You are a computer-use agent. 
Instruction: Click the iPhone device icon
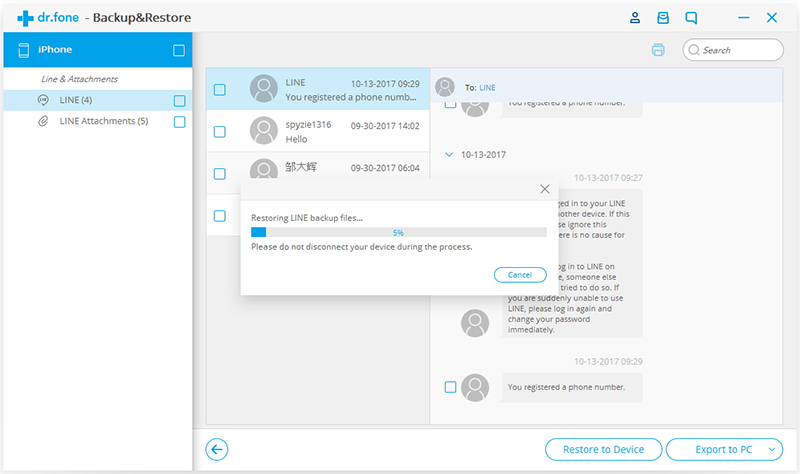[23, 50]
